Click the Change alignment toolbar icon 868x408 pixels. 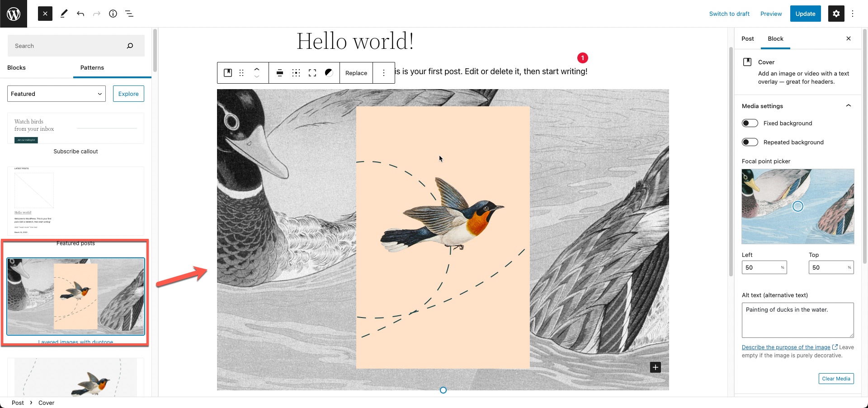click(280, 73)
